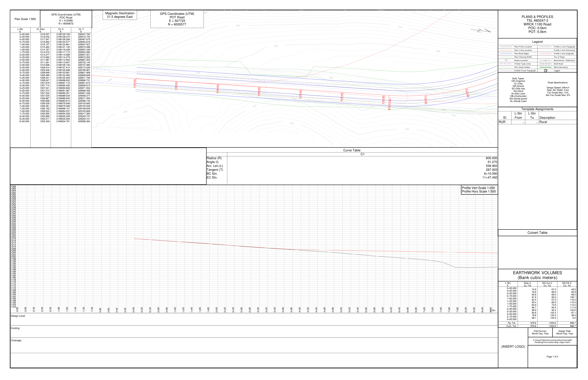Click the BC 6+10.590 station marker
The height and width of the screenshot is (380, 588).
[x=390, y=104]
